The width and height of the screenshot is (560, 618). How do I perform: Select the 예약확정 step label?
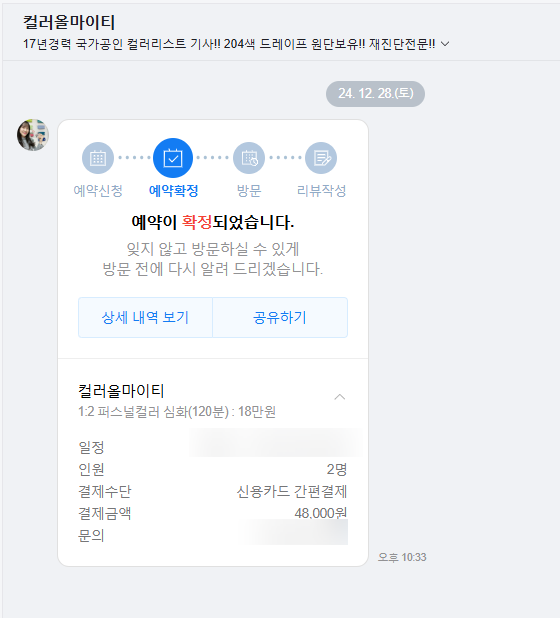tap(173, 191)
